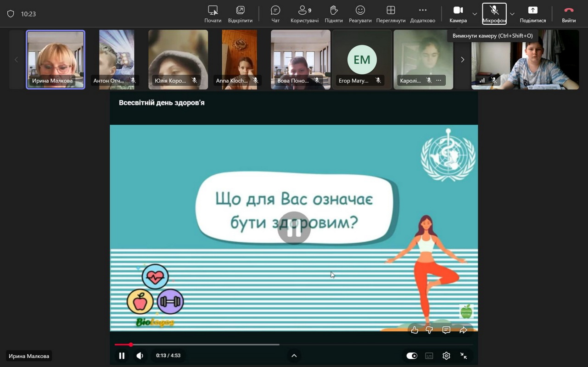Select Ирина Малкова's participant video tile

[x=56, y=59]
